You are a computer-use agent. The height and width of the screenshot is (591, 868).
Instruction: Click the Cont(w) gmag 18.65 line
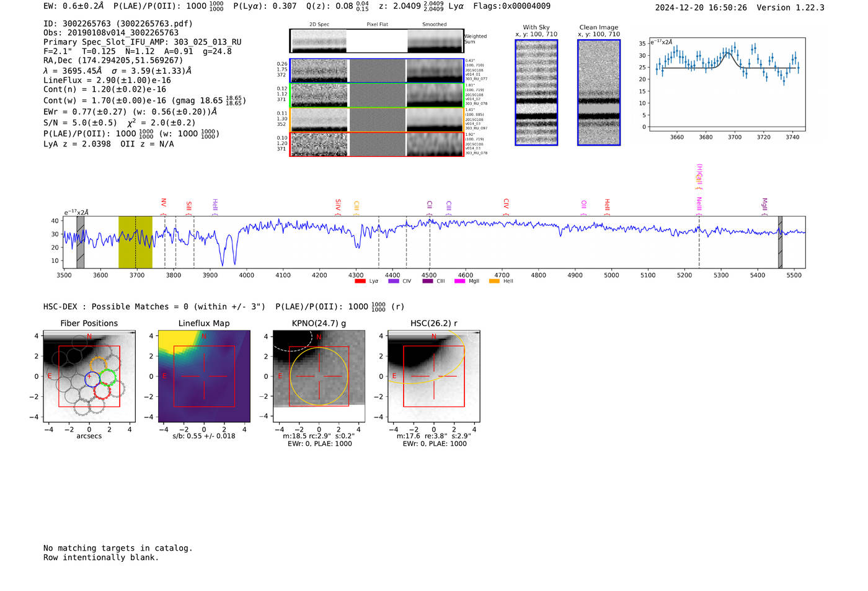(144, 100)
